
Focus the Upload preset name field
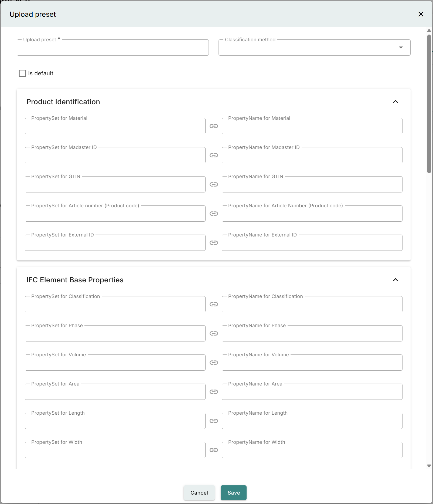pyautogui.click(x=112, y=48)
